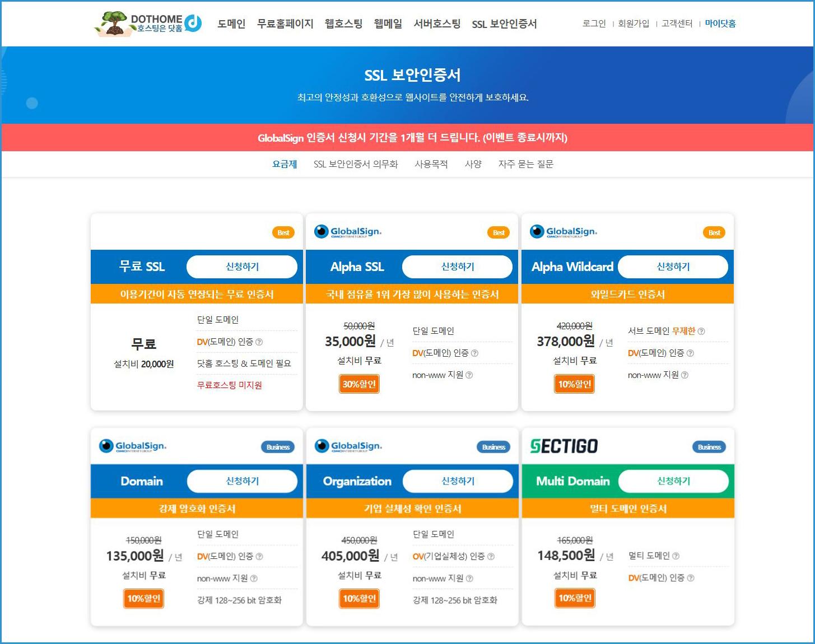
Task: Click the 30%할인 badge on Alpha SSL
Action: [359, 384]
